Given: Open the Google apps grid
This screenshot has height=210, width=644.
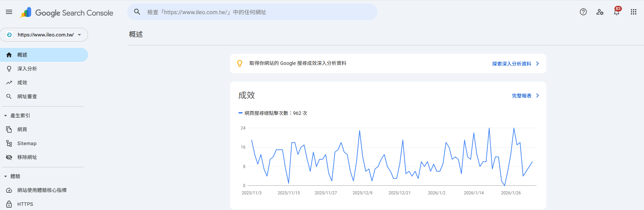Looking at the screenshot, I should [x=634, y=12].
